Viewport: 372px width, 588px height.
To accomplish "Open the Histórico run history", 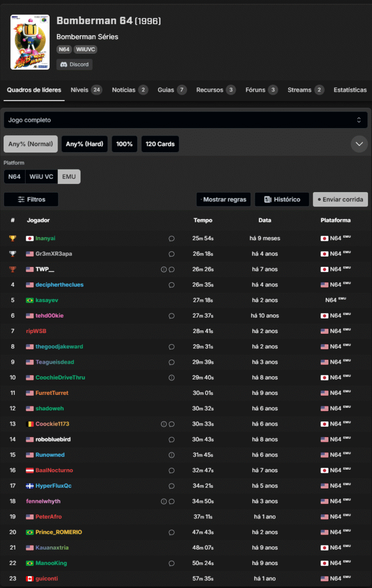I will (282, 199).
